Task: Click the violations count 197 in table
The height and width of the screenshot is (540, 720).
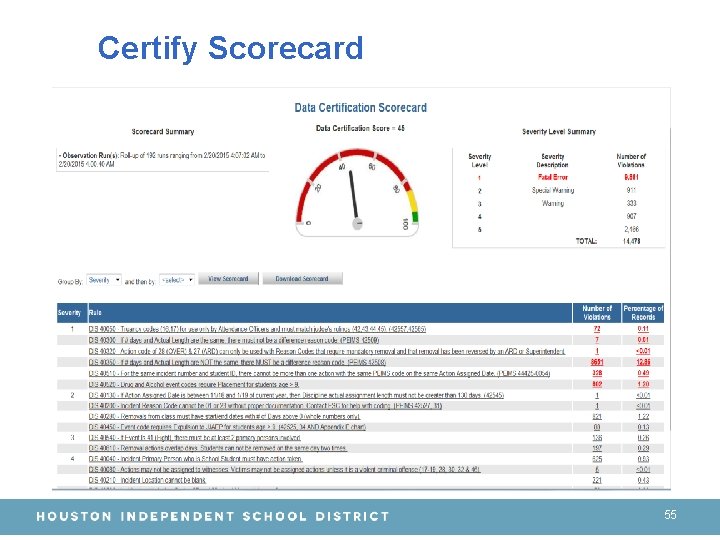Action: click(597, 448)
